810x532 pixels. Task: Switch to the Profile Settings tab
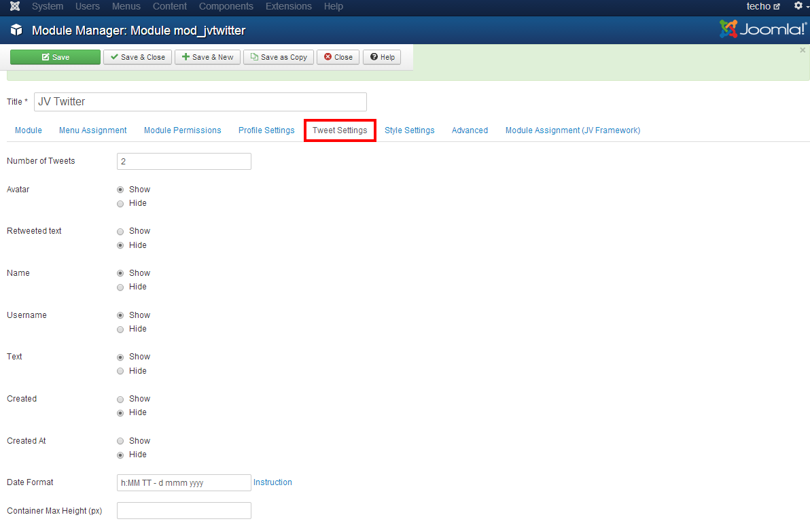pos(266,130)
